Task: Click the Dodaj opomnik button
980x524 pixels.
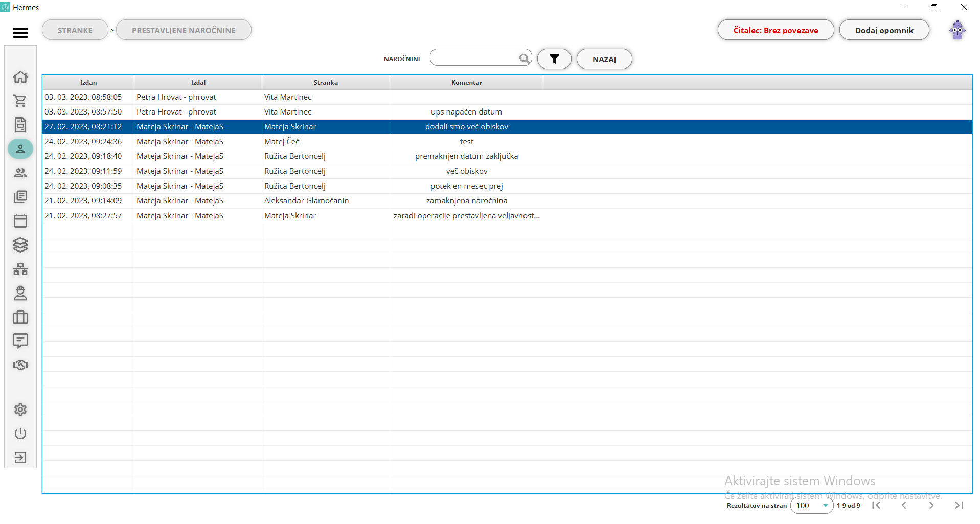Action: click(x=884, y=30)
